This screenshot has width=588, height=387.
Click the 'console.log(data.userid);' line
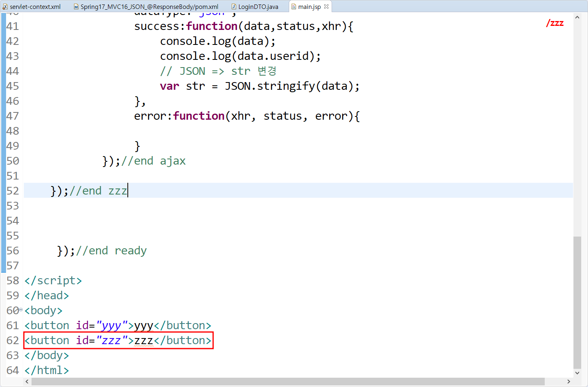[241, 56]
